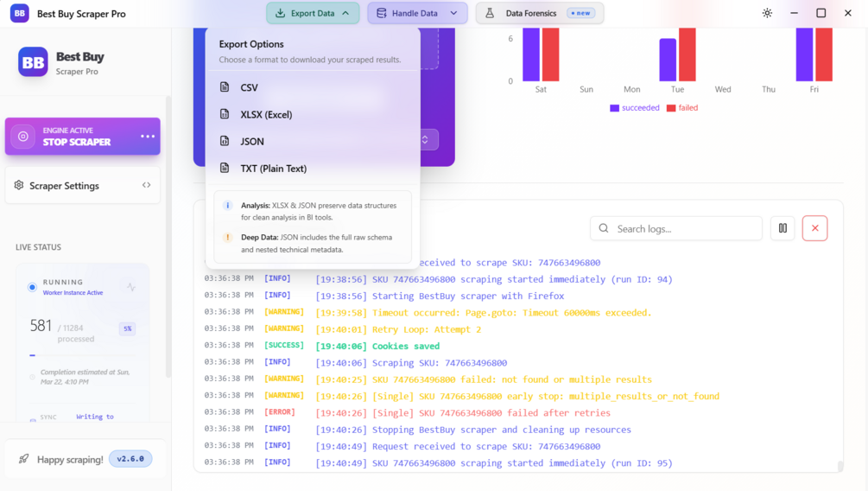Choose JSON export format

click(x=312, y=141)
